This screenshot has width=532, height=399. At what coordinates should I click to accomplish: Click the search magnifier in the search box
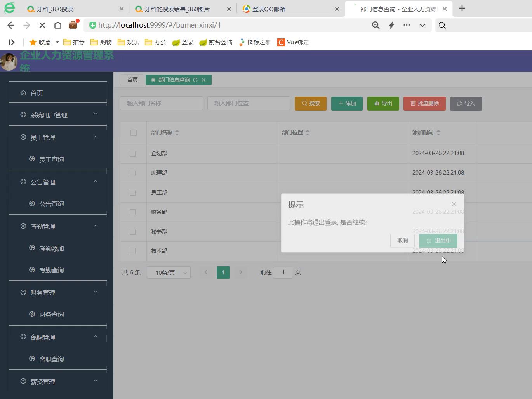point(442,25)
